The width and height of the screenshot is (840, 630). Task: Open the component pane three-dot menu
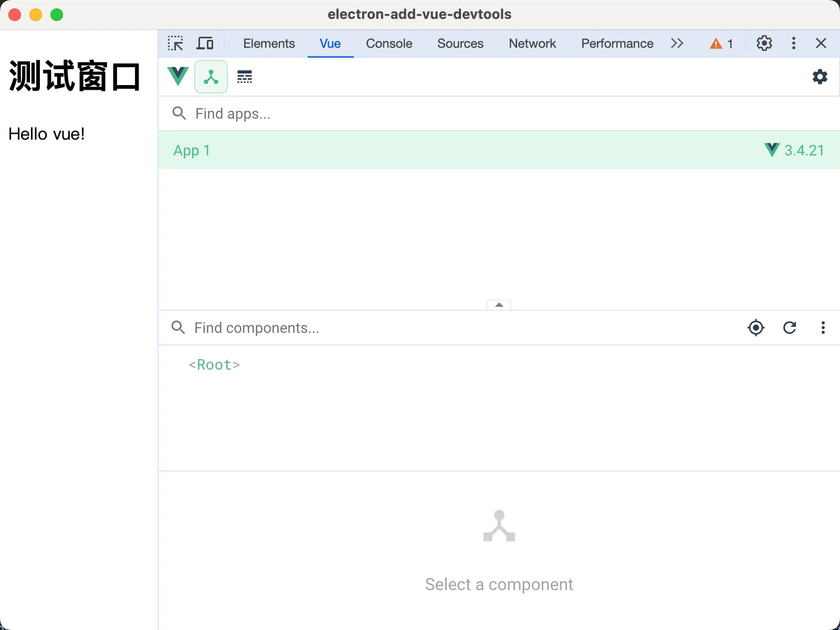[823, 328]
